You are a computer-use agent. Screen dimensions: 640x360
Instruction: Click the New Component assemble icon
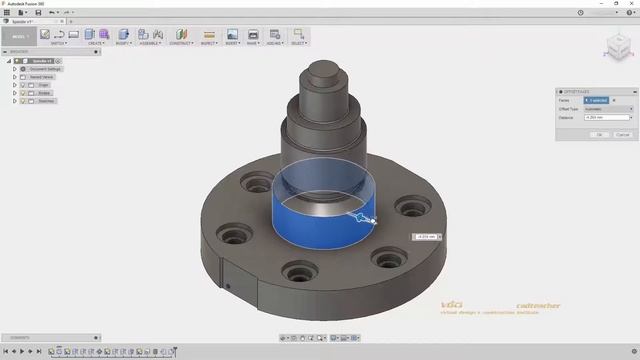[143, 34]
